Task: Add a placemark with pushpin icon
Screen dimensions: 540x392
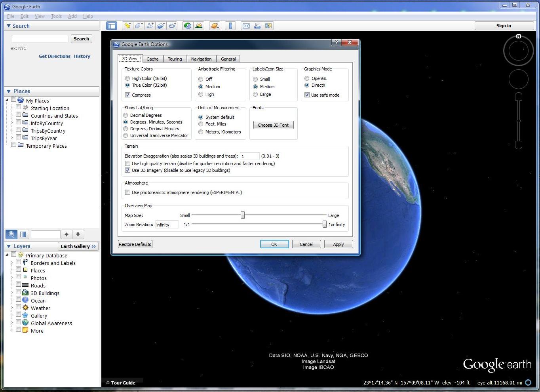Action: [x=127, y=26]
